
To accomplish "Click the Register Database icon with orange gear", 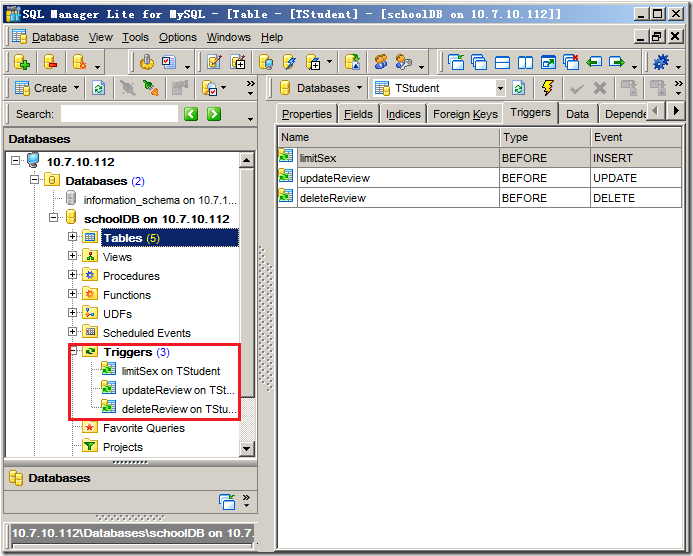I will 80,62.
